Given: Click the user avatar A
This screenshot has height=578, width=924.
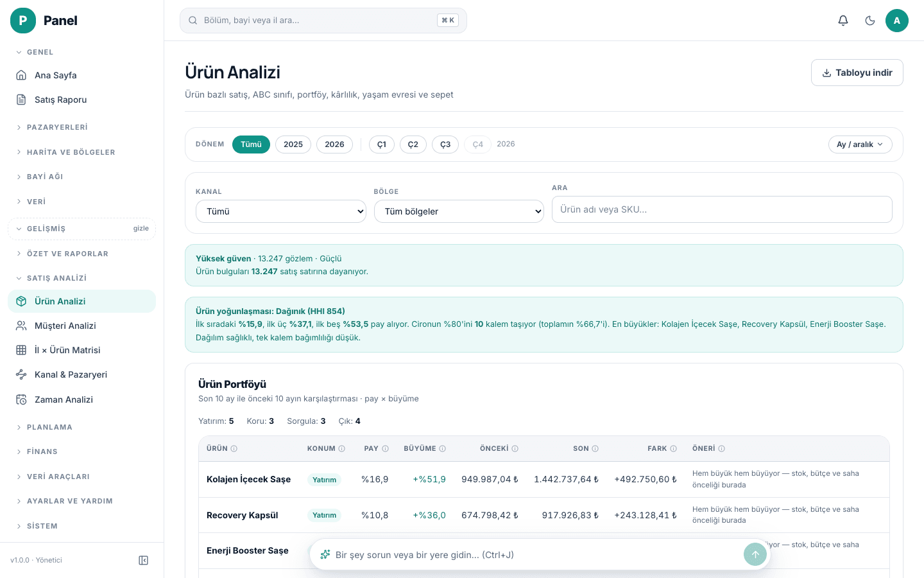Looking at the screenshot, I should (897, 21).
